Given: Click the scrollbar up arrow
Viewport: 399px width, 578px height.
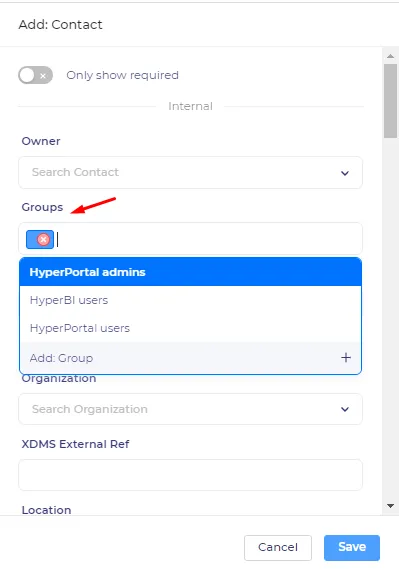Looking at the screenshot, I should (391, 56).
